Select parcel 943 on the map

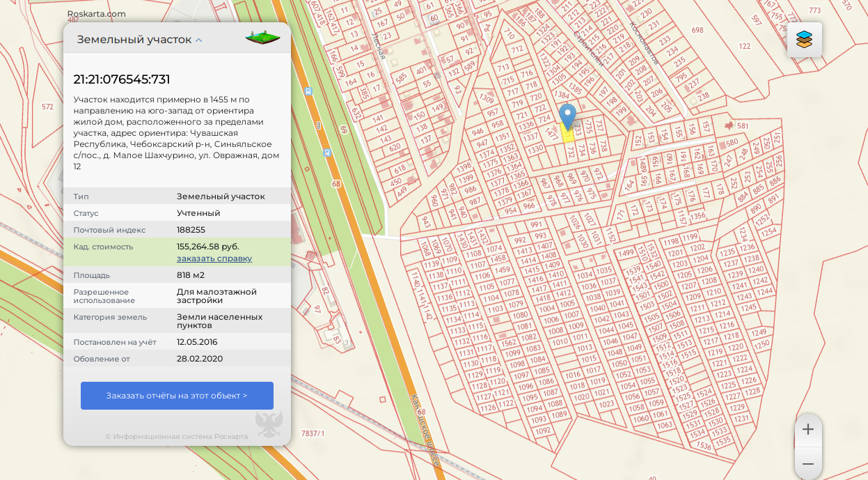pos(426,221)
